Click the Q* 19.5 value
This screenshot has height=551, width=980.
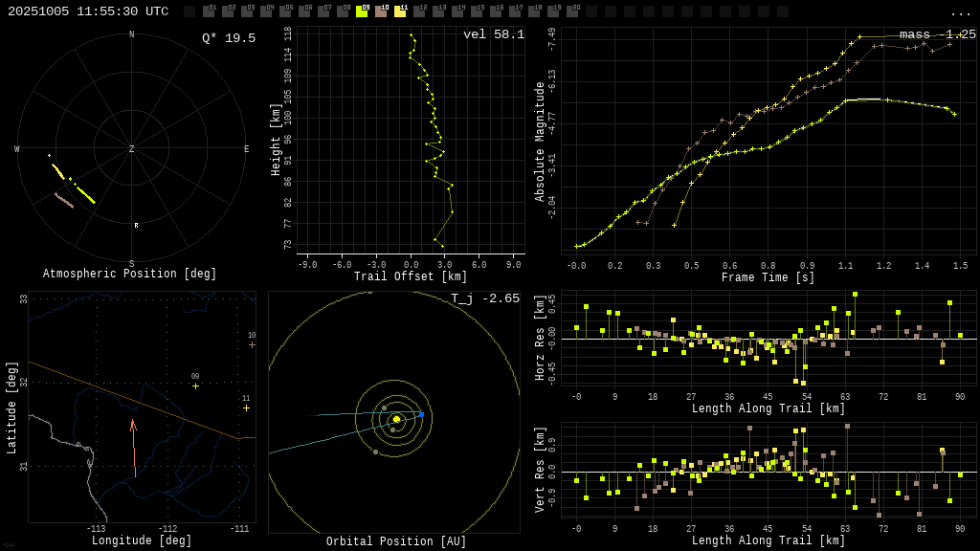click(228, 38)
